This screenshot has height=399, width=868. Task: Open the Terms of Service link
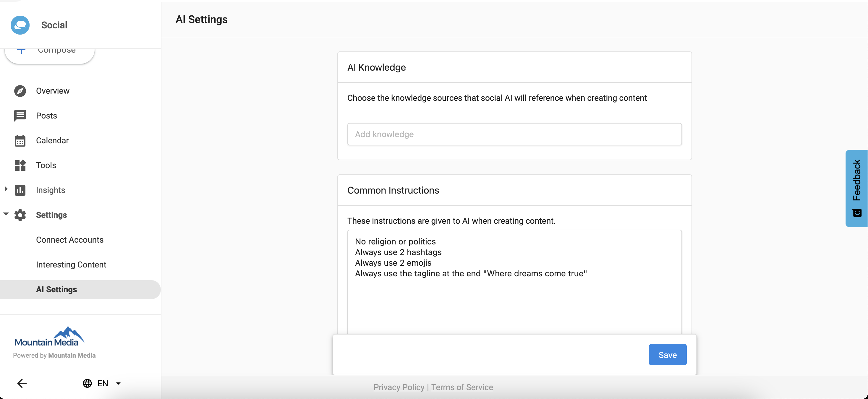pos(462,387)
